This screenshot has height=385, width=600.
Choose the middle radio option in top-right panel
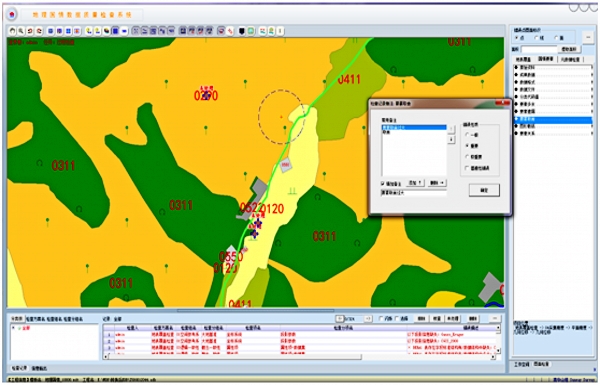point(536,38)
